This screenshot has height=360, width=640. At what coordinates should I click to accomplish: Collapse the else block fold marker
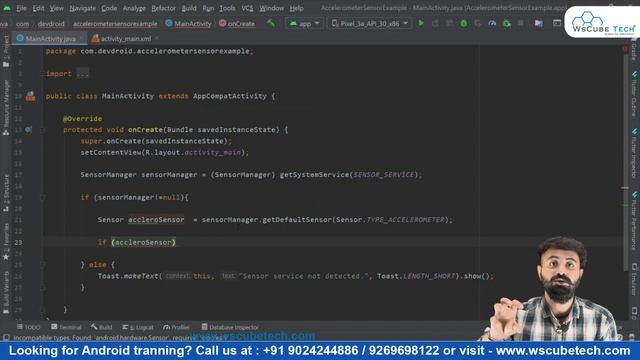click(42, 265)
